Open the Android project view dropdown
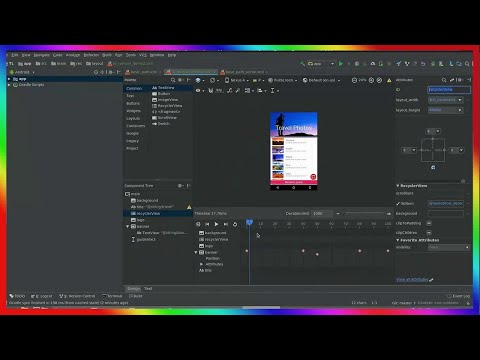 22,72
